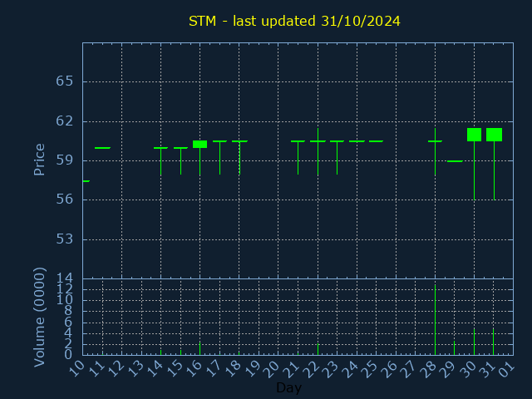
Task: Click the flat price bar for day 29
Action: [x=455, y=161]
